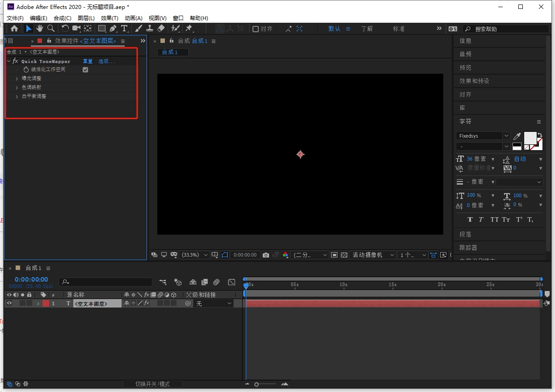The image size is (555, 392).
Task: Expand the 空文本图层 layer properties in timeline
Action: (38, 303)
